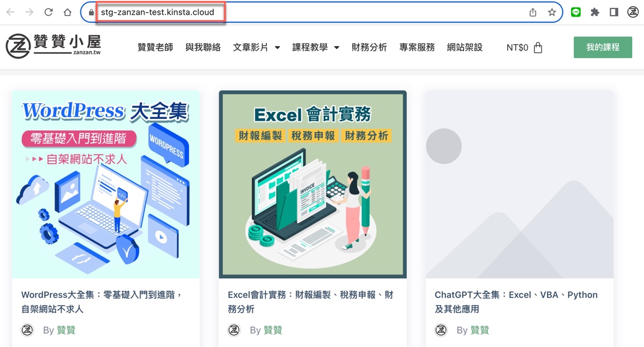Click author 贊贊 under WordPress course
The width and height of the screenshot is (644, 347).
tap(67, 330)
